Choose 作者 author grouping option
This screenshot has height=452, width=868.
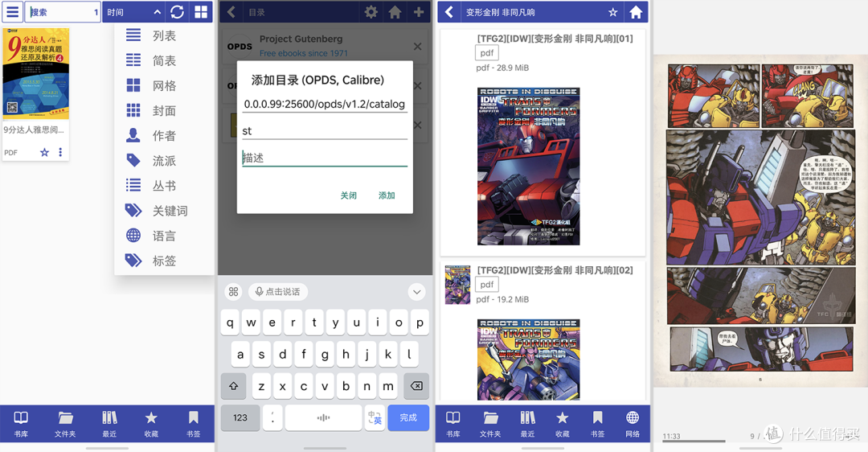pos(164,136)
